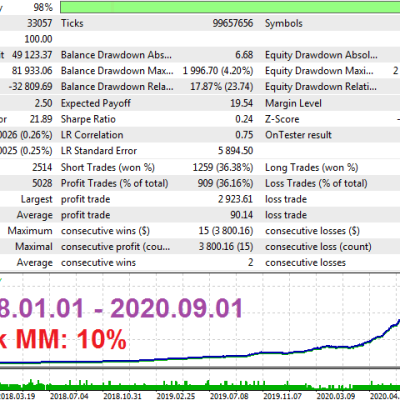The height and width of the screenshot is (400, 400).
Task: Select the 1 996.70 (4.20%) value
Action: click(218, 71)
